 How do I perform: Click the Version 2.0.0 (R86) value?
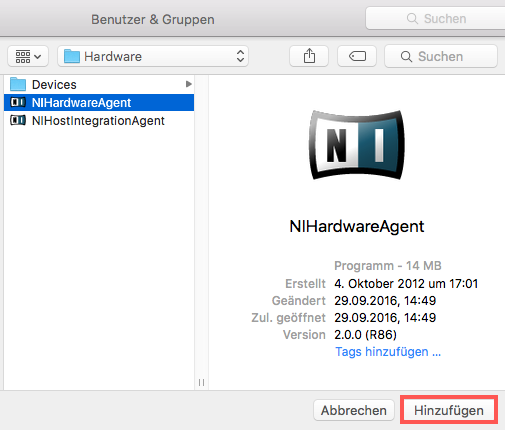pos(365,334)
